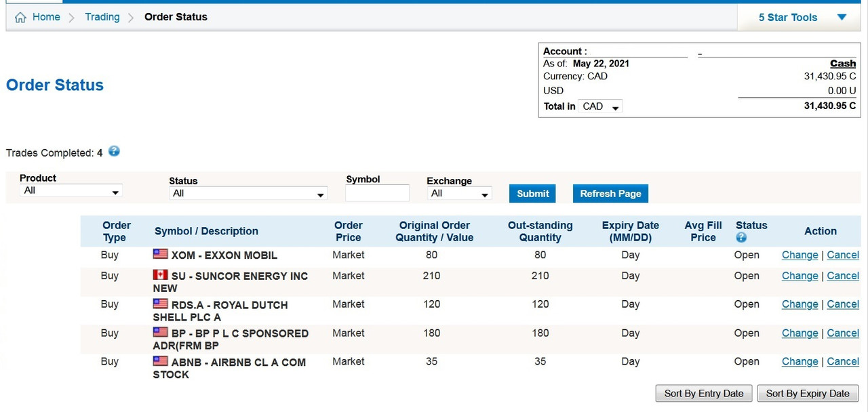Cancel the BP sponsored ADR order

click(x=843, y=333)
